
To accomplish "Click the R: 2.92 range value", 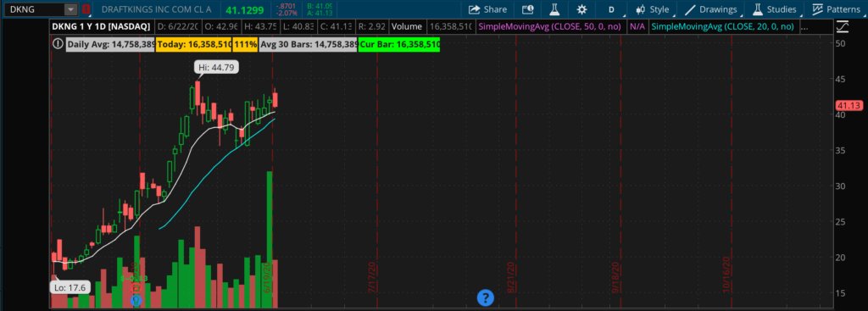I will point(371,26).
